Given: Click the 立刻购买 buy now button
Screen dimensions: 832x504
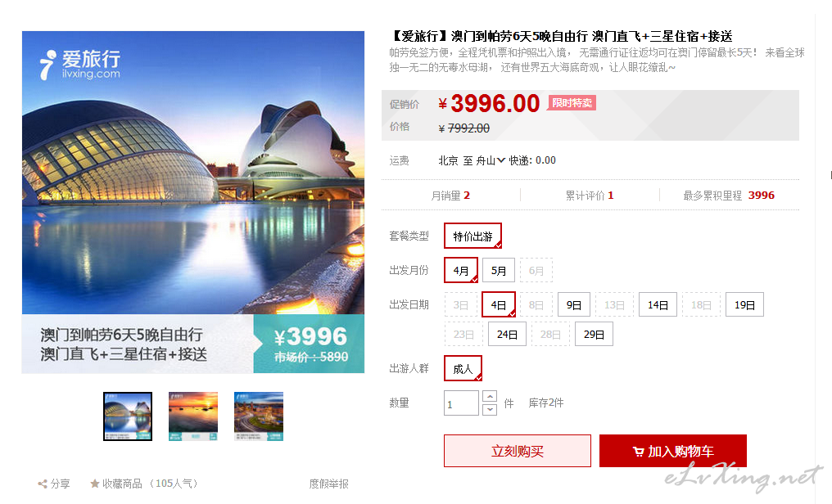Looking at the screenshot, I should (518, 451).
